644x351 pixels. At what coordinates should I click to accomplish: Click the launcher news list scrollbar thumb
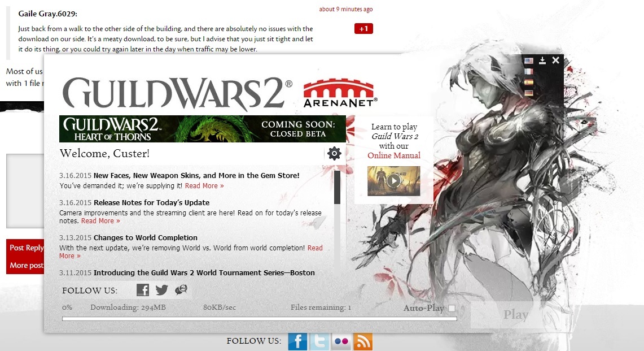point(337,187)
